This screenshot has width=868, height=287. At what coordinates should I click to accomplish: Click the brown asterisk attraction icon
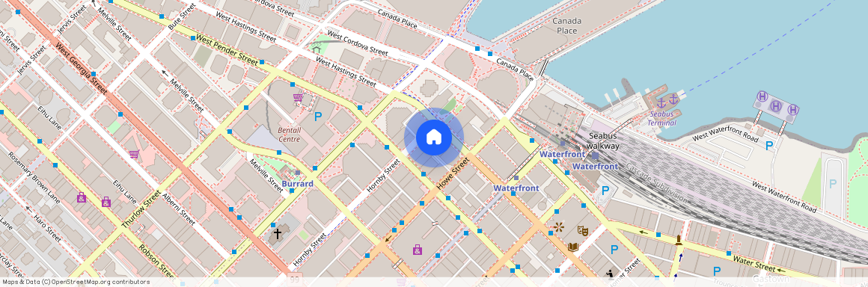558,226
